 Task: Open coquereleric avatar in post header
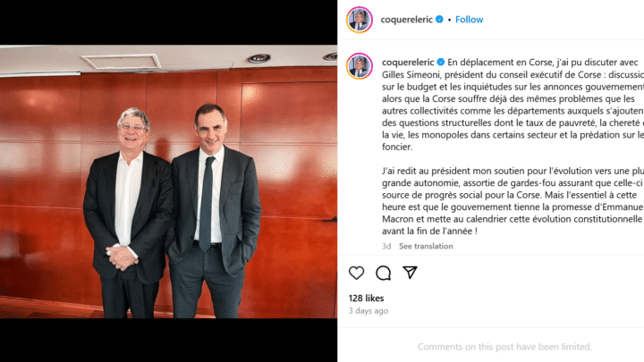click(360, 20)
